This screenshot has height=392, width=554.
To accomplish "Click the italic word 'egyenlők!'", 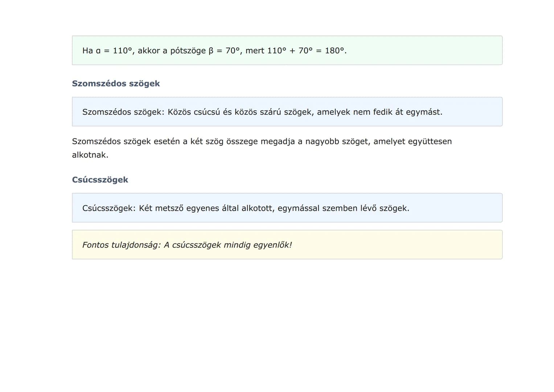I will tap(272, 245).
